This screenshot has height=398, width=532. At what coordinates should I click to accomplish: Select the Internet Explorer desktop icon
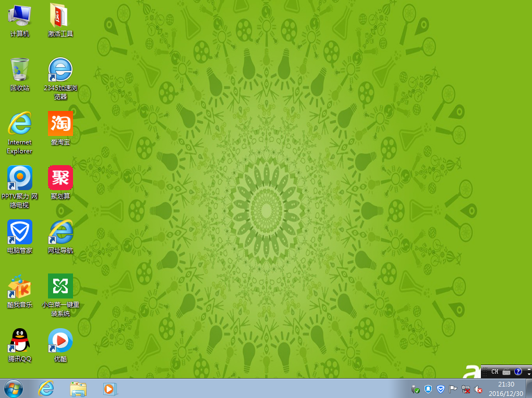click(20, 132)
